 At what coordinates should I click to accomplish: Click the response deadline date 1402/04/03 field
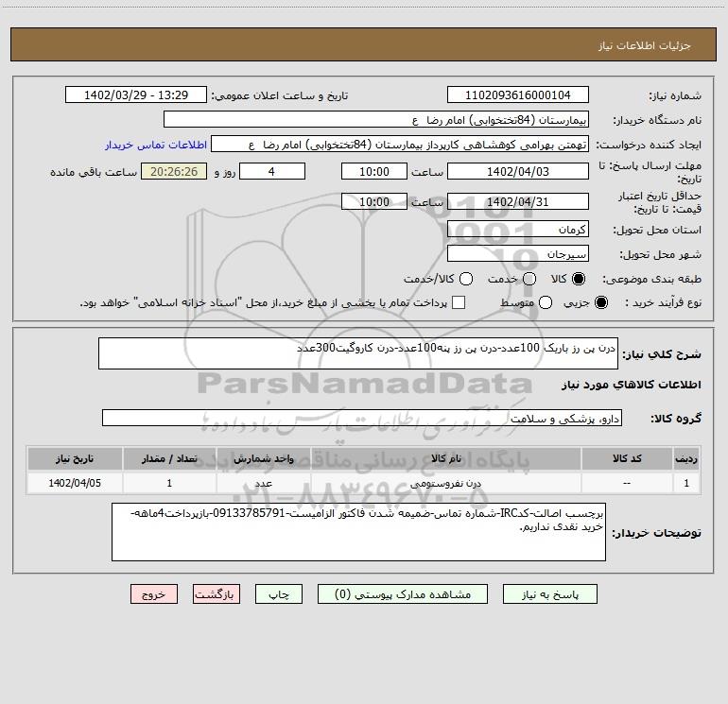click(x=518, y=171)
